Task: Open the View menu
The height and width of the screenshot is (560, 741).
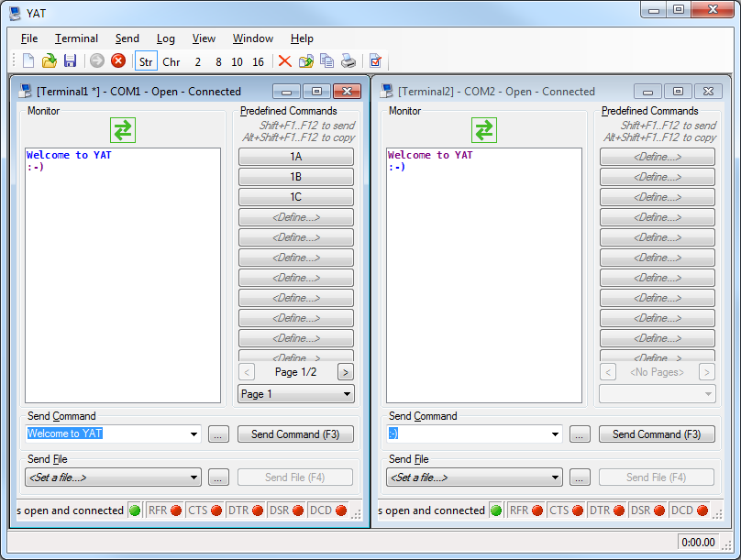Action: [x=204, y=38]
